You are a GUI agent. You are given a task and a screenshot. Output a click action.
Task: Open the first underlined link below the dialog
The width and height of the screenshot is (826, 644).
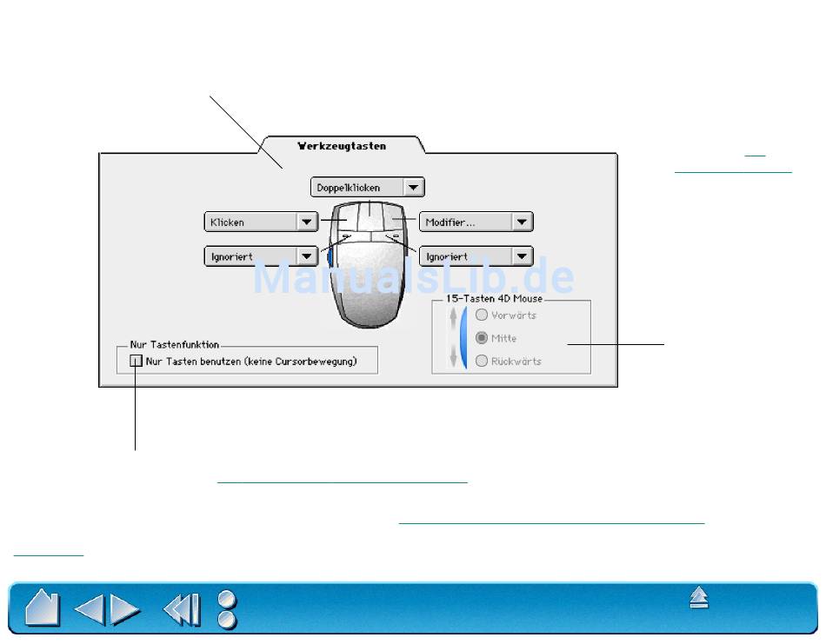(x=342, y=480)
